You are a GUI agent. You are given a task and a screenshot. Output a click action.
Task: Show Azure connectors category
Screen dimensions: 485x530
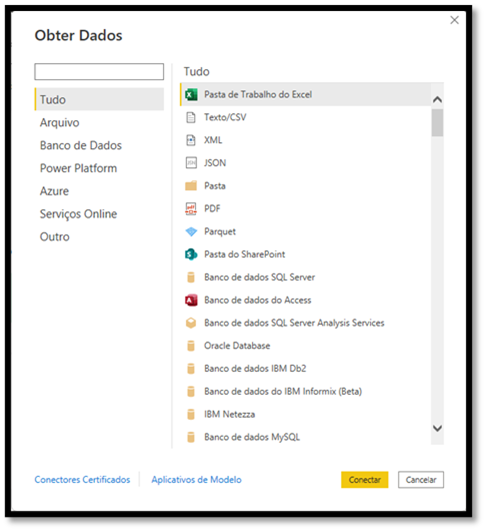pyautogui.click(x=54, y=191)
